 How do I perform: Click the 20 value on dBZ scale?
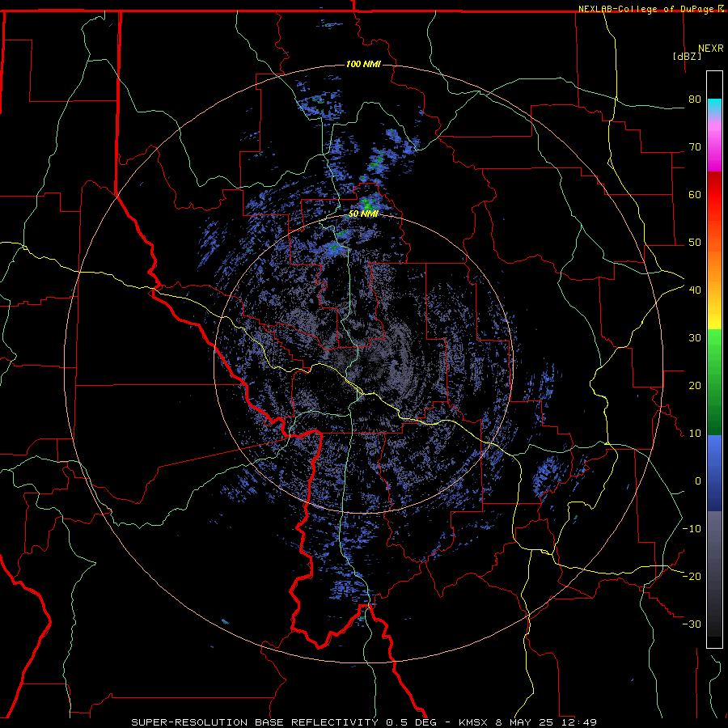tap(695, 386)
